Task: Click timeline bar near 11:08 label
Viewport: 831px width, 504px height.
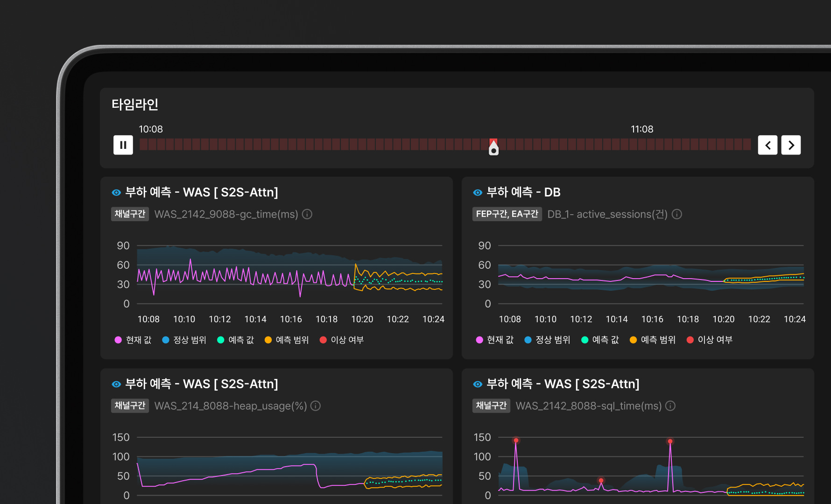Action: coord(642,145)
